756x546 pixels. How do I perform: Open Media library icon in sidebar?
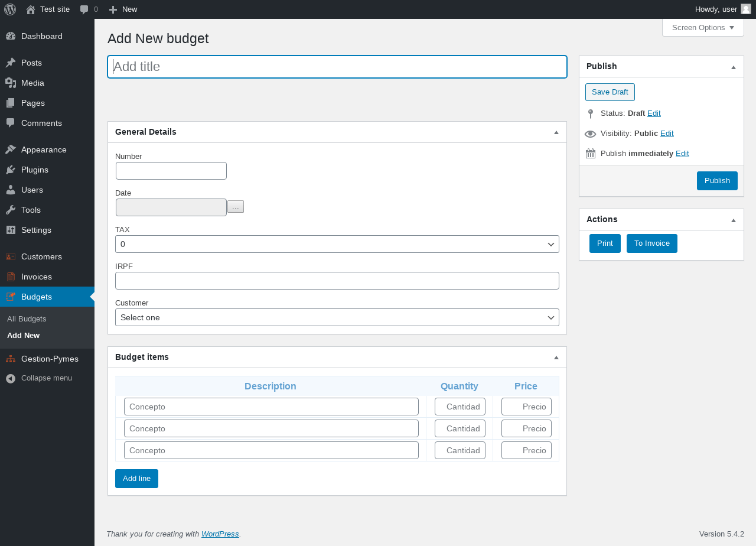(11, 83)
